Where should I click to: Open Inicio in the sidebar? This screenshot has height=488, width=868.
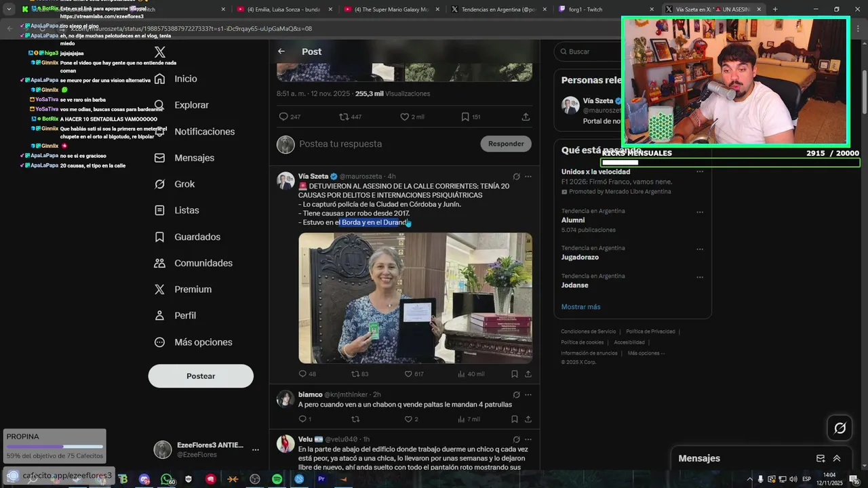(x=176, y=79)
